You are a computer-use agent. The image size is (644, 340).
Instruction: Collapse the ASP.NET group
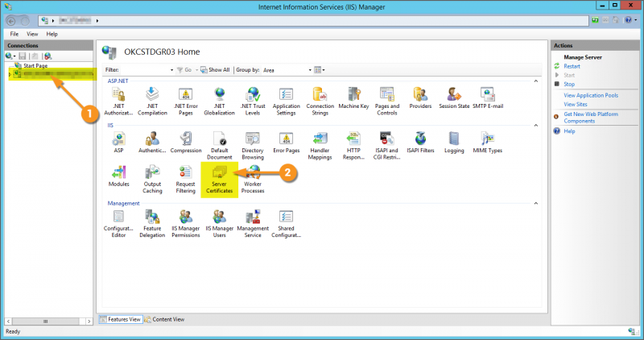coord(535,81)
